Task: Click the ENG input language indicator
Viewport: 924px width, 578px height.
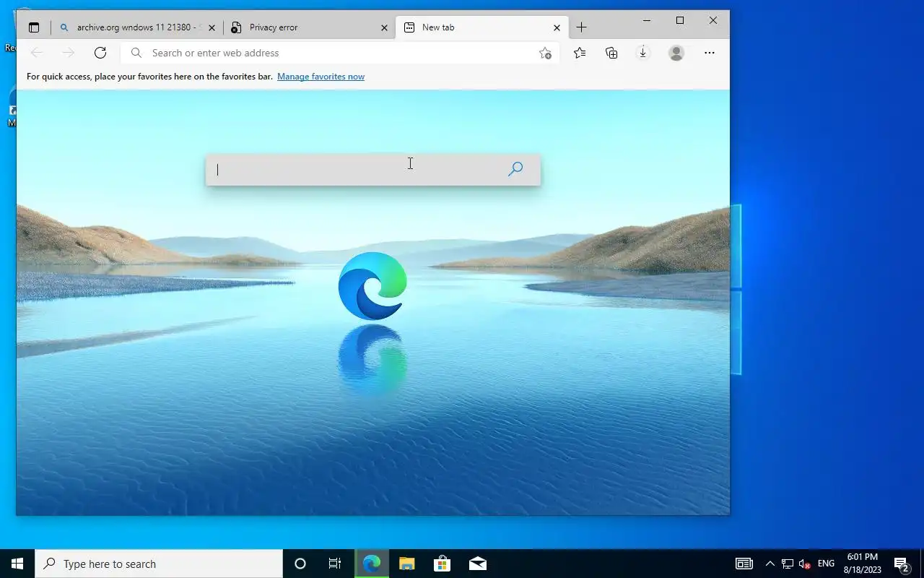Action: pos(827,564)
